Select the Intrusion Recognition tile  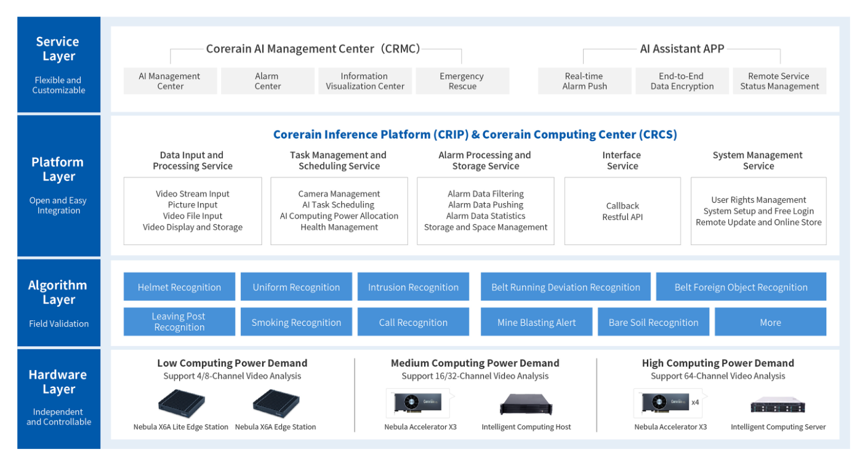(x=413, y=287)
